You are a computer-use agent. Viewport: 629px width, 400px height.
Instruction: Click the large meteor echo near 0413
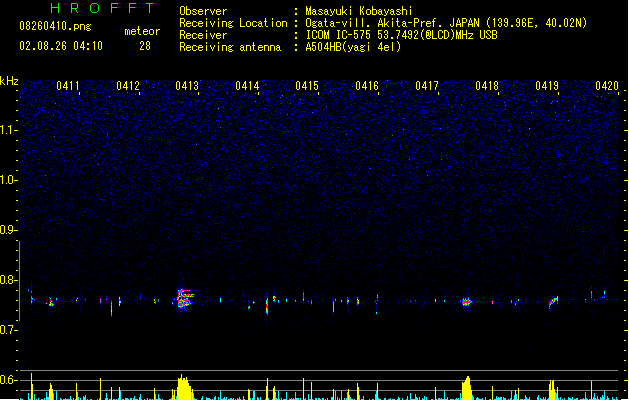pyautogui.click(x=185, y=298)
